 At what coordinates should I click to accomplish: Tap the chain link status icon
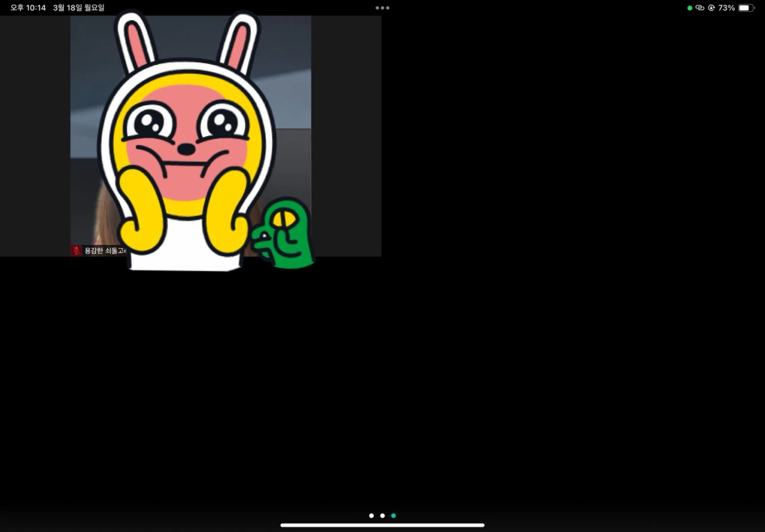tap(700, 8)
